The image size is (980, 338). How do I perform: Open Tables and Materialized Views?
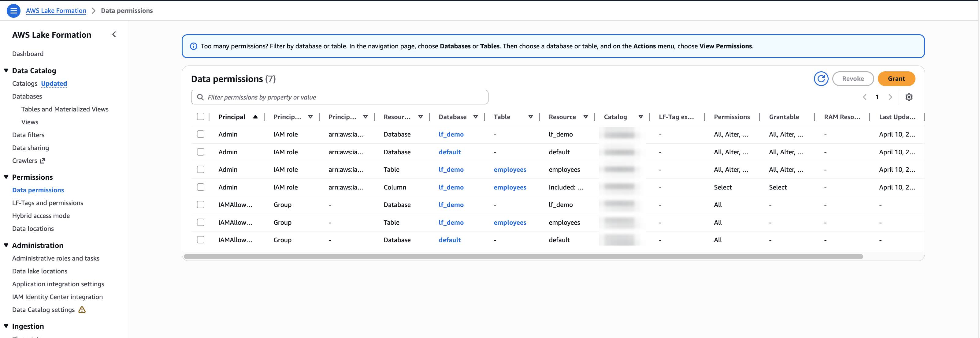pyautogui.click(x=65, y=109)
